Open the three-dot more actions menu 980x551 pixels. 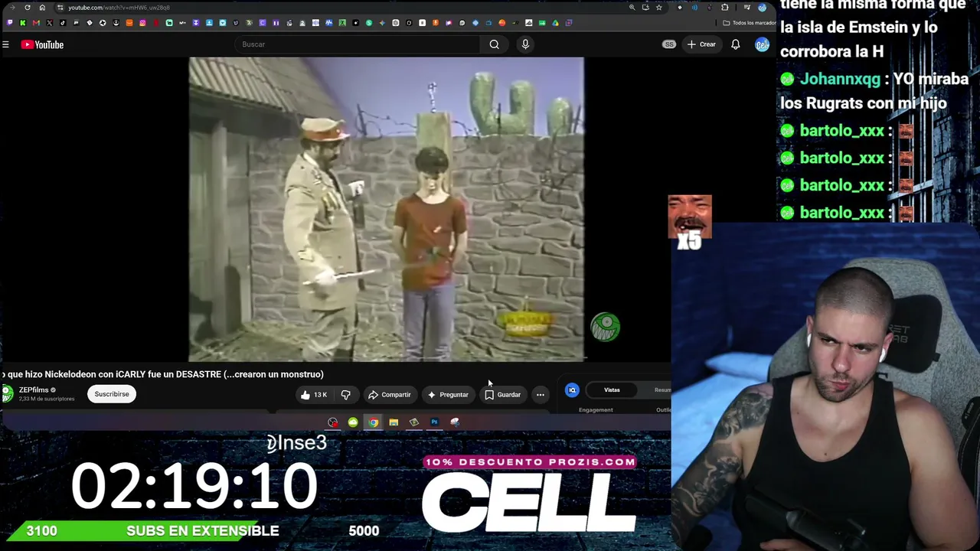pos(541,395)
